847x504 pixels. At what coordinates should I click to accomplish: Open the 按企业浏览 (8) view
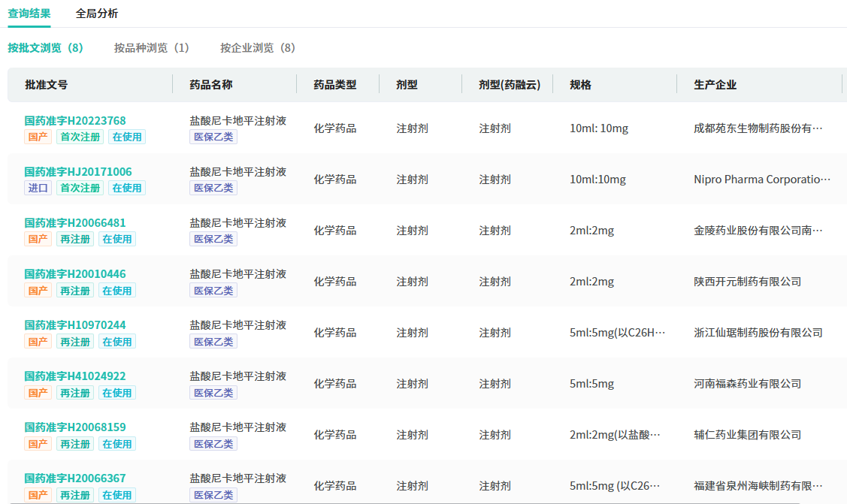(x=257, y=48)
